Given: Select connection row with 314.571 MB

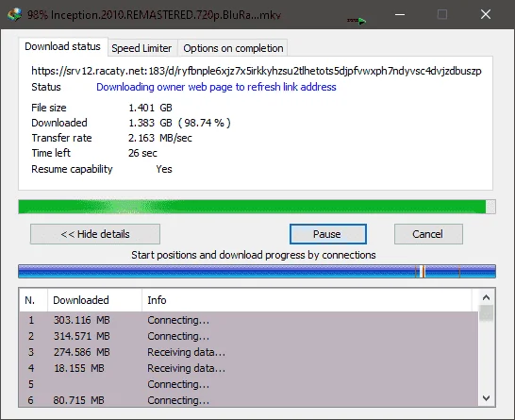Looking at the screenshot, I should tap(249, 336).
